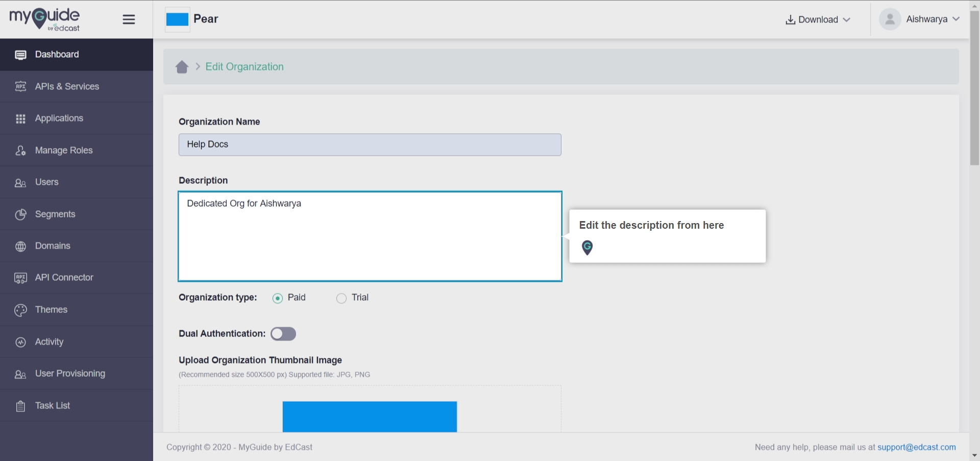Image resolution: width=980 pixels, height=461 pixels.
Task: Click the scrollbar down arrow
Action: [x=974, y=455]
